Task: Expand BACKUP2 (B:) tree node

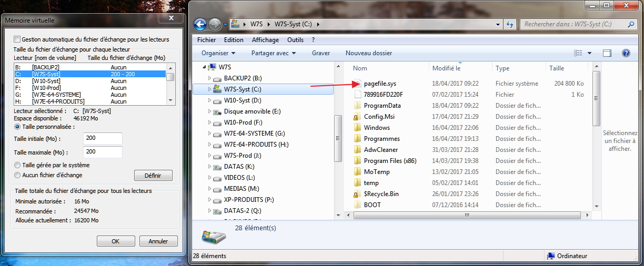Action: [209, 78]
